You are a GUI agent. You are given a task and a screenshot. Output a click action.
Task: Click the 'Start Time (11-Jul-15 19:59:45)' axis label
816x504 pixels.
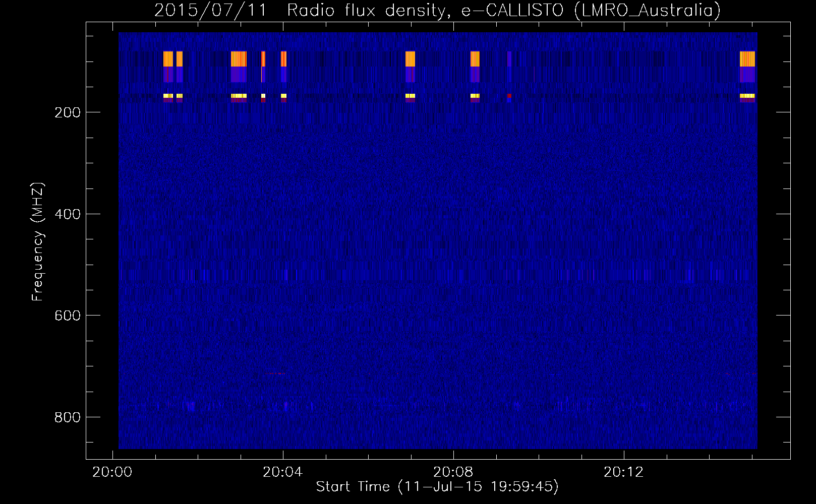click(x=437, y=486)
